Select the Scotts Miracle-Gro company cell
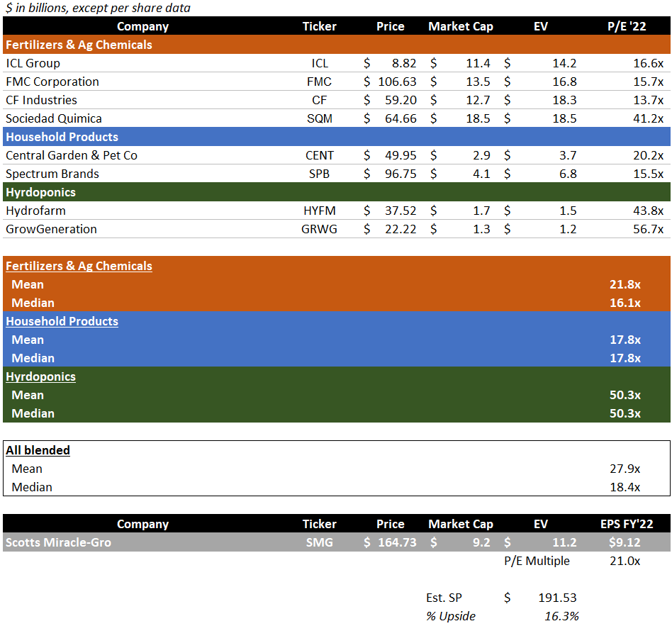672x626 pixels. (x=58, y=542)
